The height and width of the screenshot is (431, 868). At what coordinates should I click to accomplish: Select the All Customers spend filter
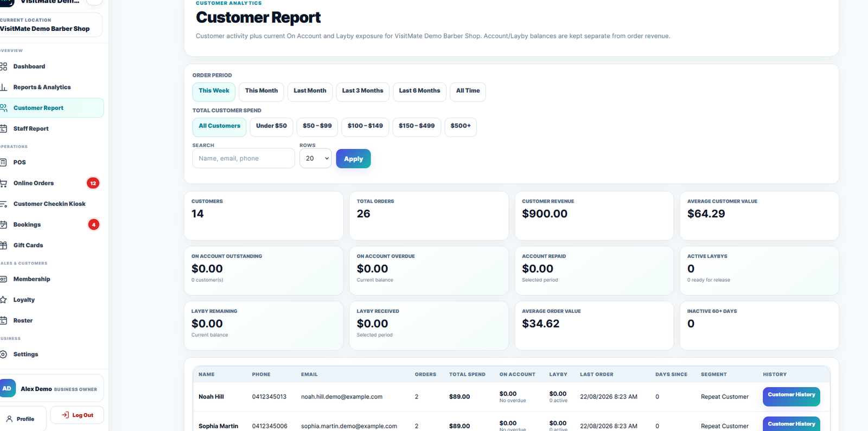(219, 127)
